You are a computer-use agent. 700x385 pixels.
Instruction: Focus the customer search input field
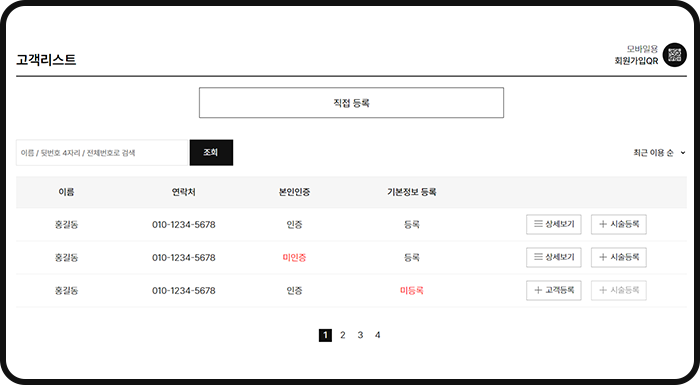[x=102, y=153]
